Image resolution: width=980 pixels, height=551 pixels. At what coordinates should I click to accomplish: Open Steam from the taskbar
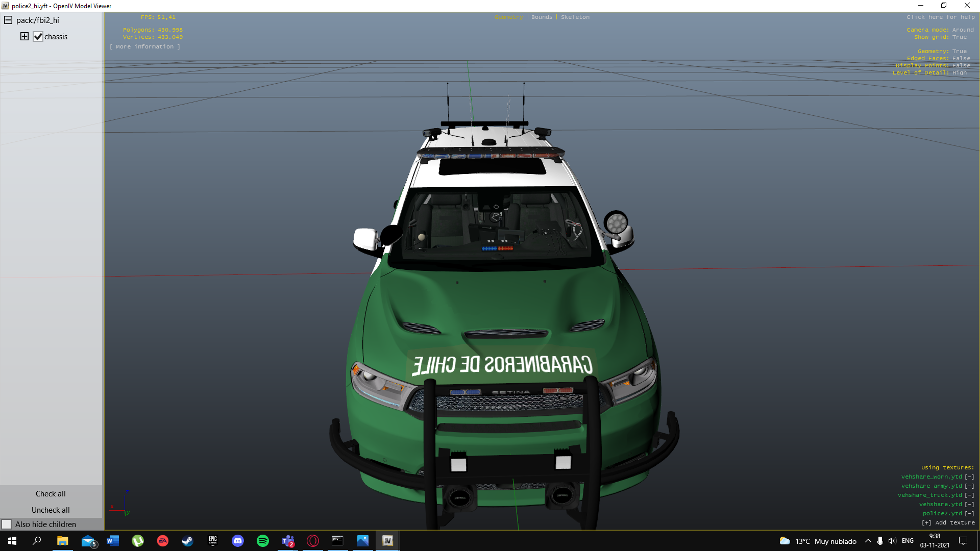click(188, 541)
